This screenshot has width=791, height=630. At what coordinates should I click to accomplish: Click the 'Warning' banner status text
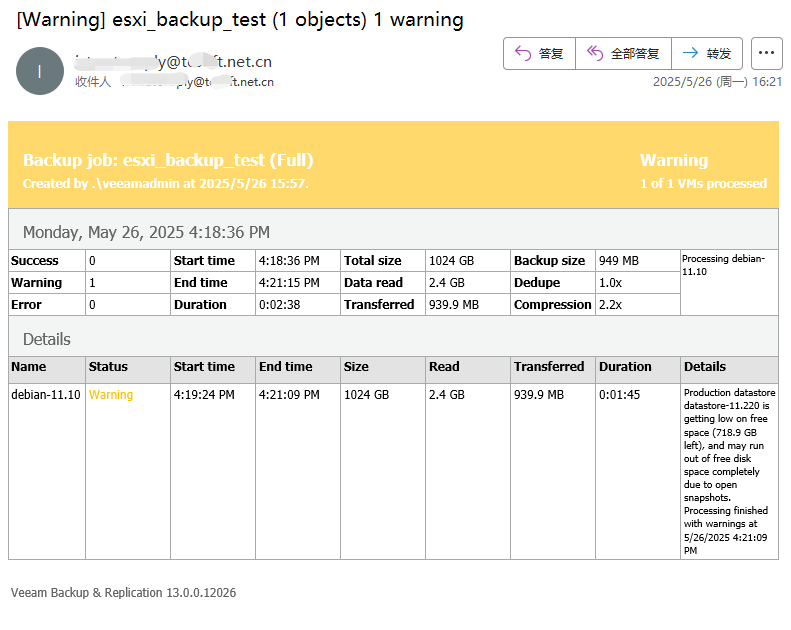[x=674, y=160]
